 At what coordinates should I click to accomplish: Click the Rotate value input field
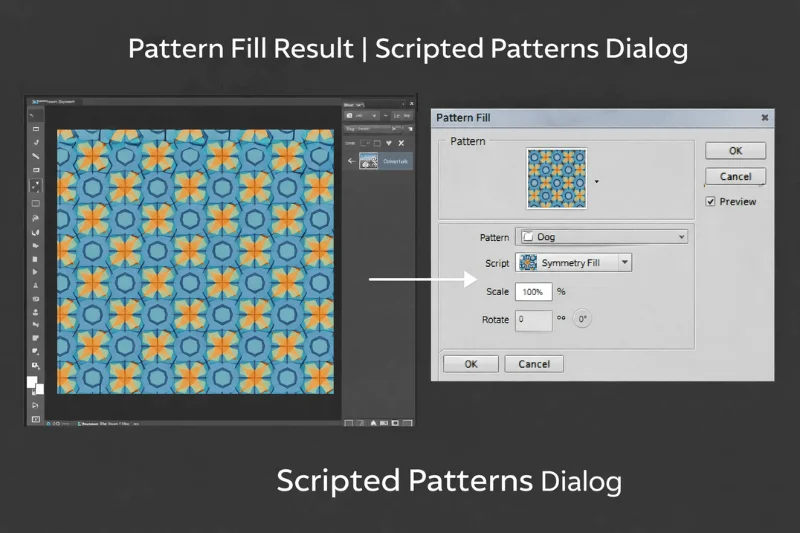coord(533,320)
